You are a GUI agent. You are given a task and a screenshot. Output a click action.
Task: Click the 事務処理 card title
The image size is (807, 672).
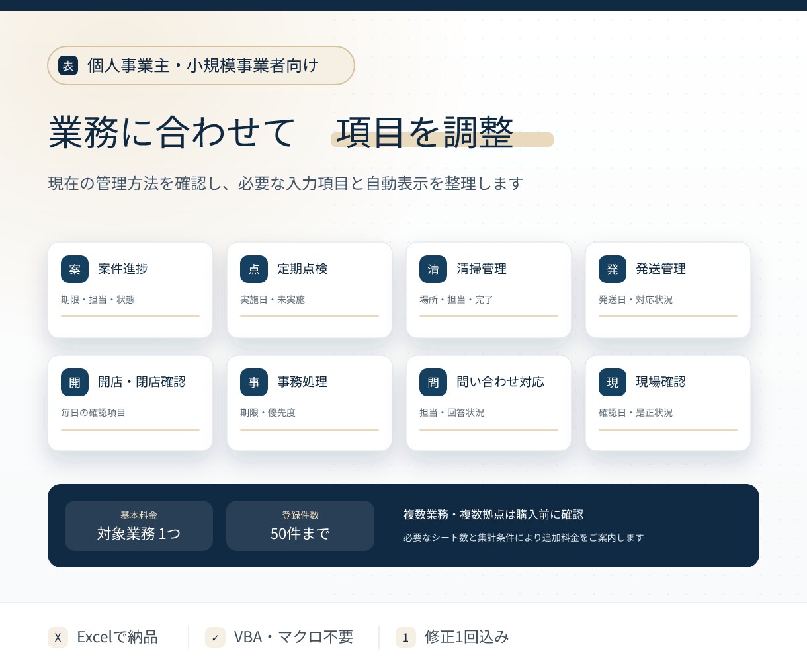(x=302, y=382)
